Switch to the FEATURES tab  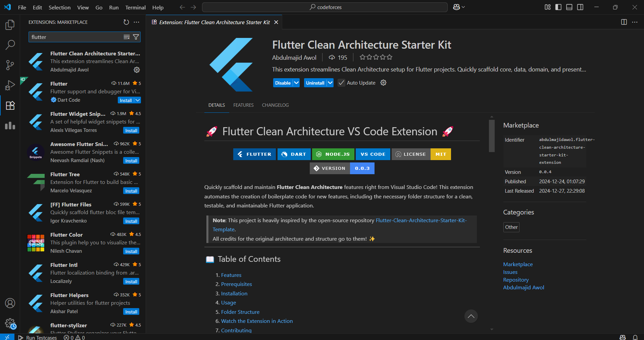[243, 105]
